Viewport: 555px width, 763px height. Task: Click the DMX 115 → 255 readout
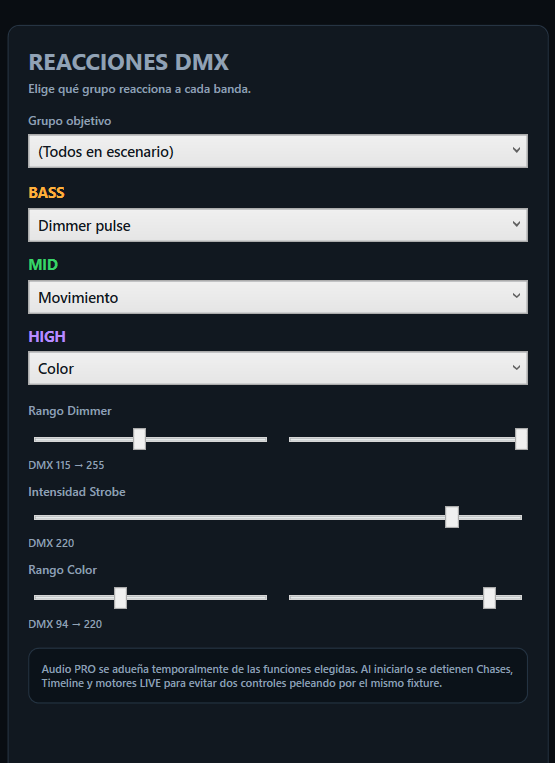66,465
